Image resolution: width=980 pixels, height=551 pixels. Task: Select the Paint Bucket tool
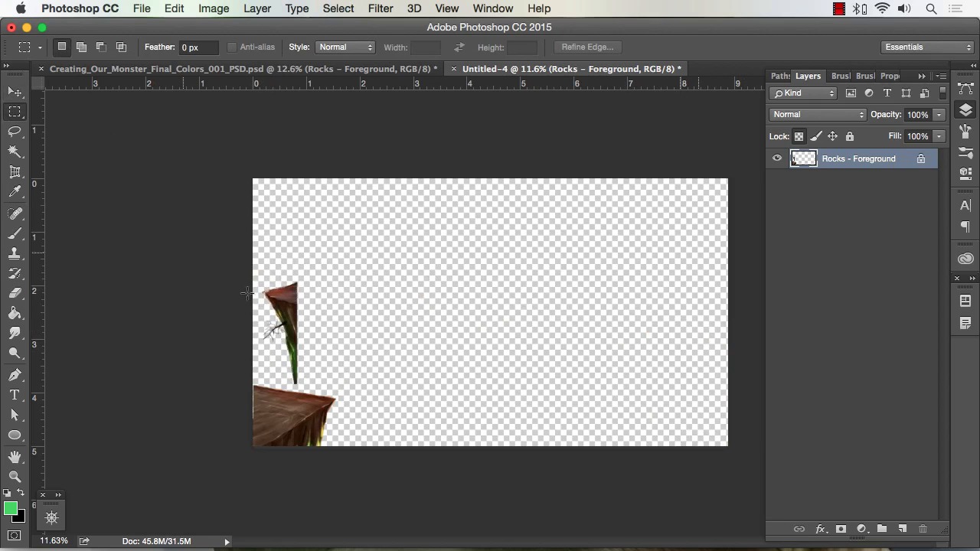[15, 313]
